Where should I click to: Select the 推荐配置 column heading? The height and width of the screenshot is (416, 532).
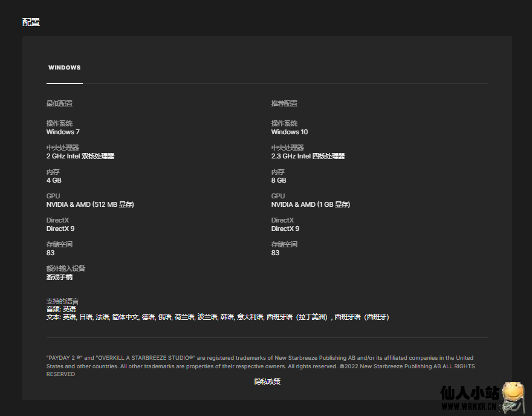click(284, 103)
